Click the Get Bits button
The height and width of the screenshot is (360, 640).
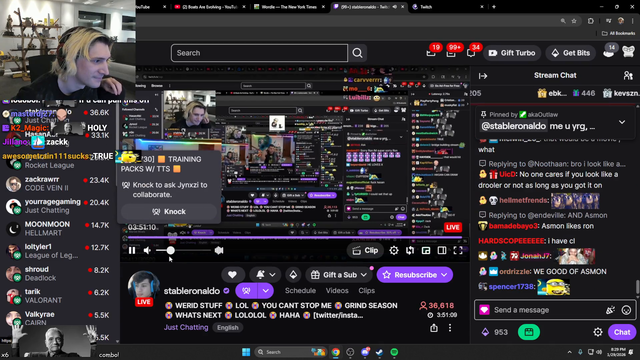(571, 53)
